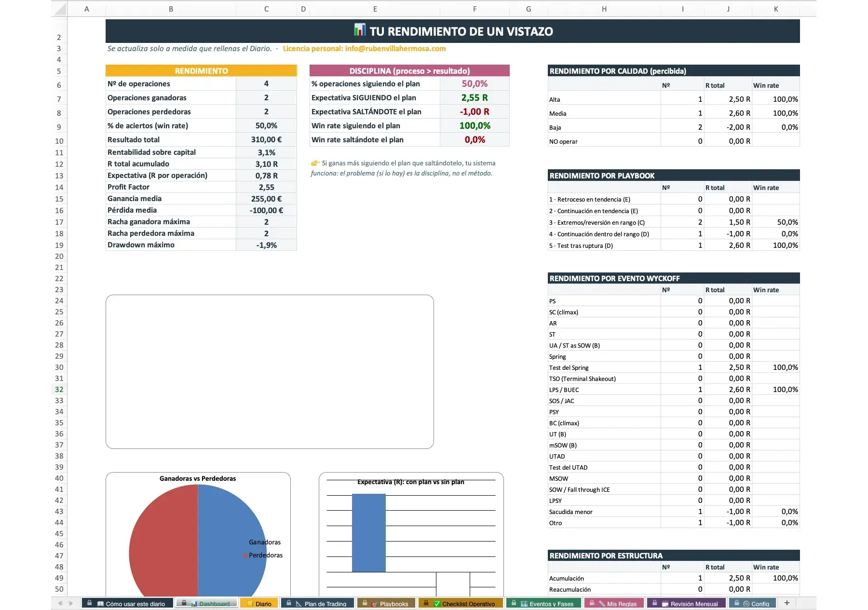This screenshot has width=868, height=610.
Task: Select the Dashboard sheet tab
Action: [x=206, y=603]
